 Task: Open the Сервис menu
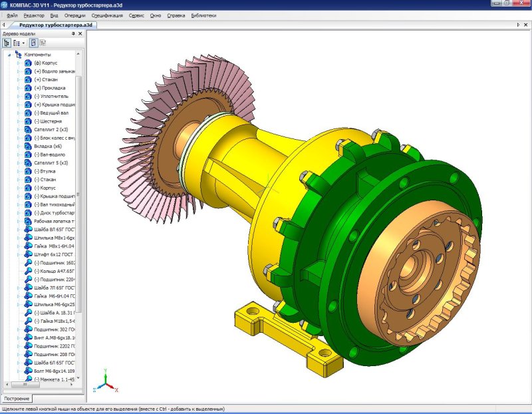[x=136, y=15]
